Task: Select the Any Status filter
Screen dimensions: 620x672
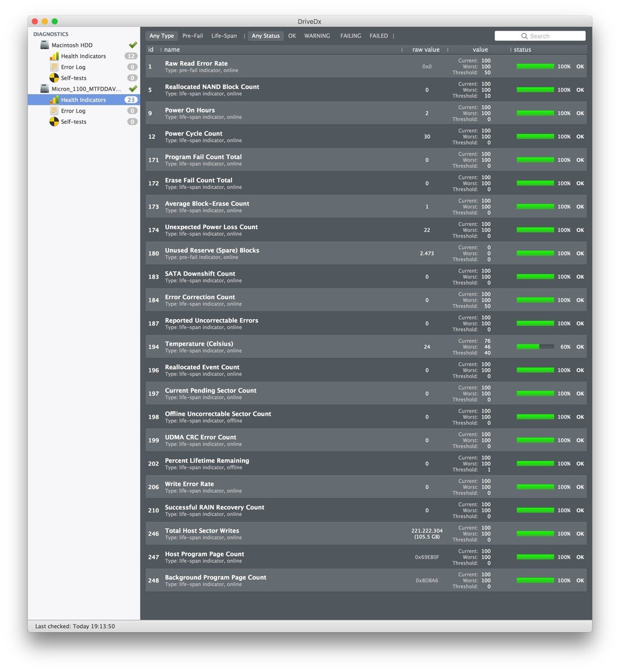Action: coord(266,36)
